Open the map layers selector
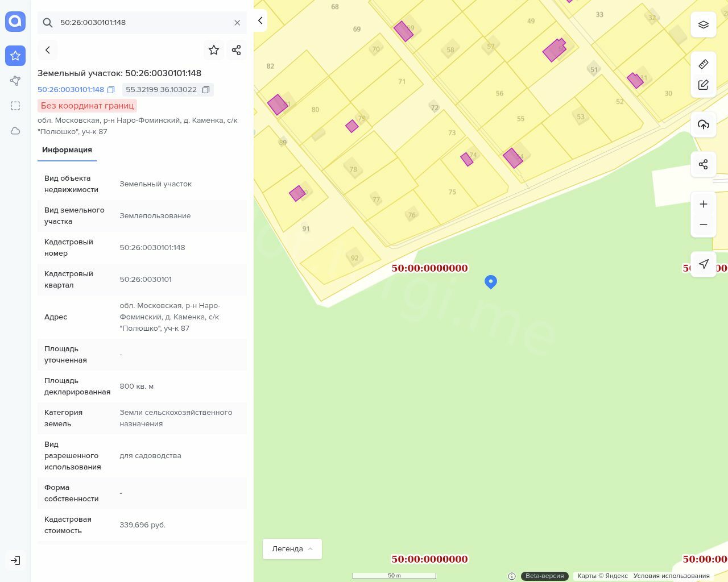This screenshot has height=582, width=728. [704, 25]
